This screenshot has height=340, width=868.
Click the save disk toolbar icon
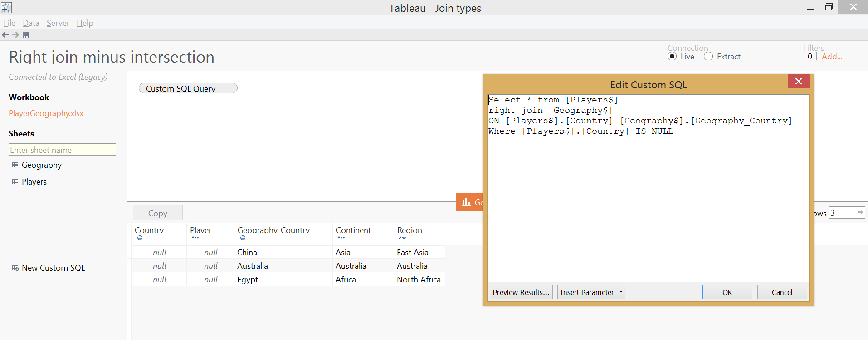[x=26, y=35]
